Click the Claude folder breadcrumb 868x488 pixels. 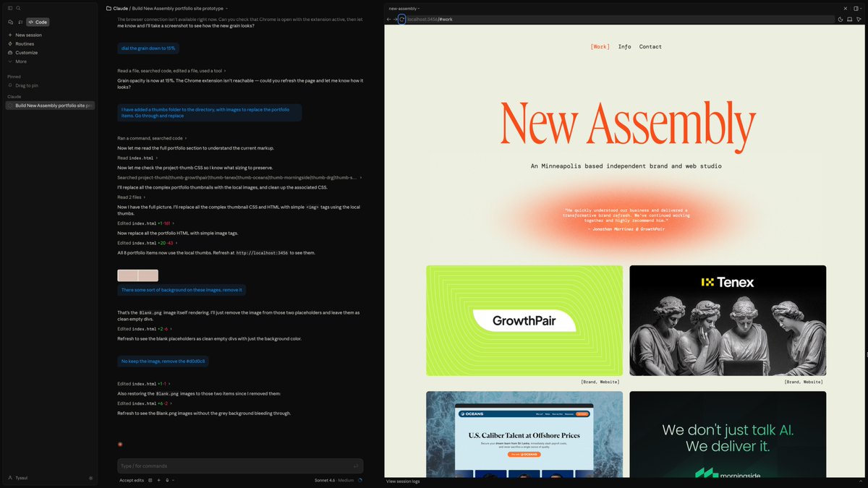(x=117, y=9)
